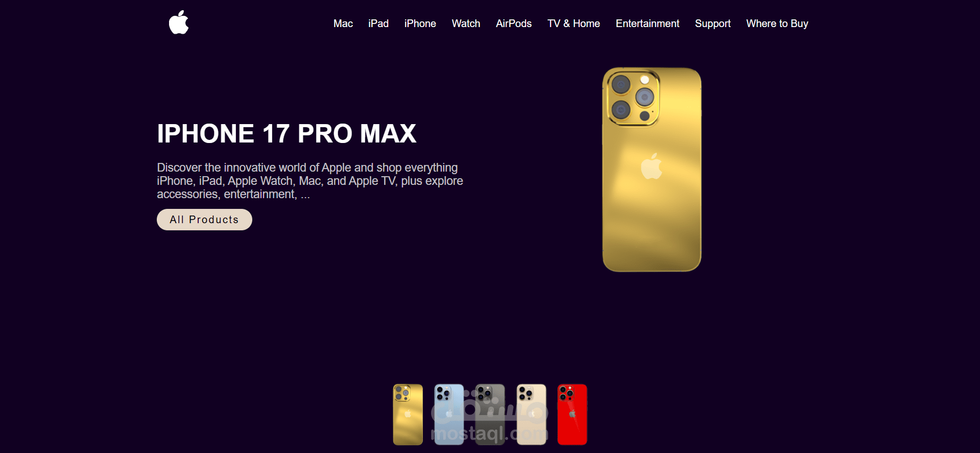The image size is (980, 453).
Task: Open the Entertainment menu item
Action: [x=648, y=23]
